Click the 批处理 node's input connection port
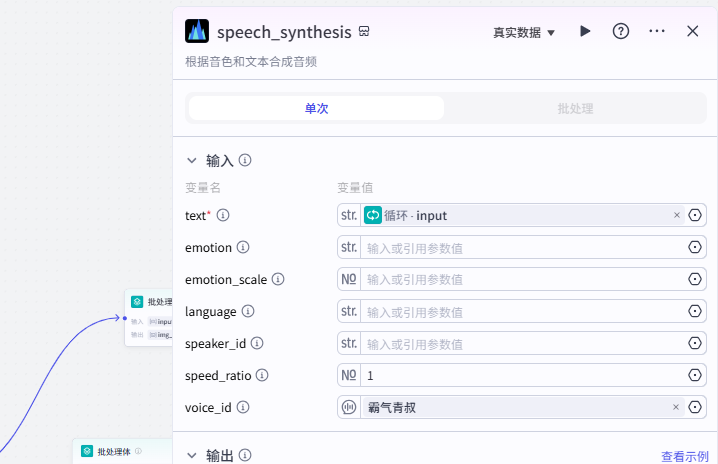Screen dimensions: 718x464 125,318
